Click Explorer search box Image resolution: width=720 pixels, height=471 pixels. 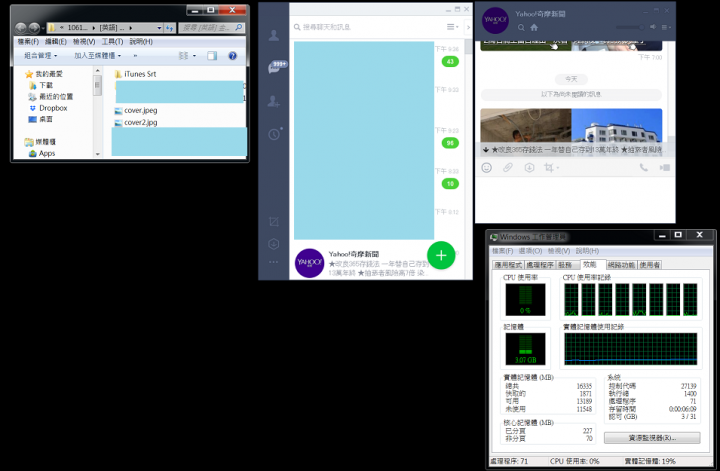point(211,28)
